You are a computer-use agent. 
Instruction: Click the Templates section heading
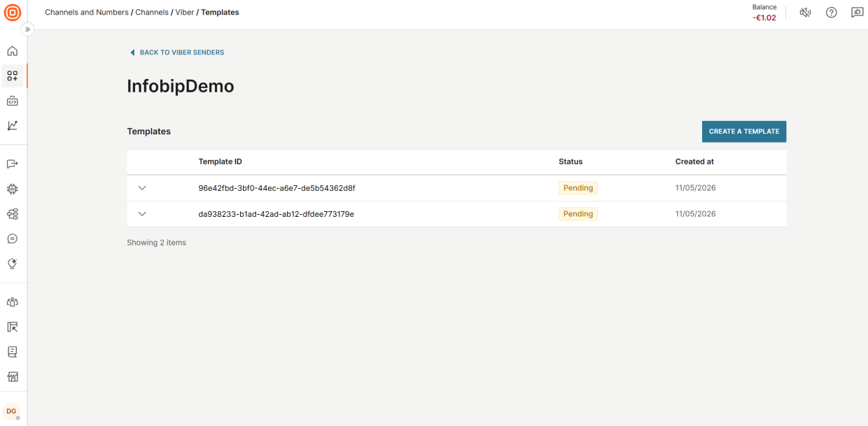coord(148,132)
